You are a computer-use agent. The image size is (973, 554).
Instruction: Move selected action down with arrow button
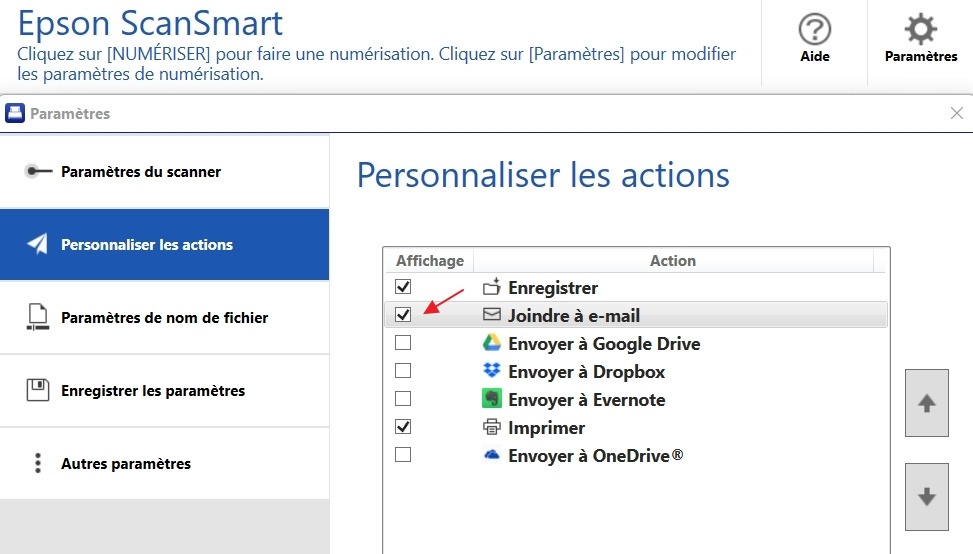click(926, 497)
